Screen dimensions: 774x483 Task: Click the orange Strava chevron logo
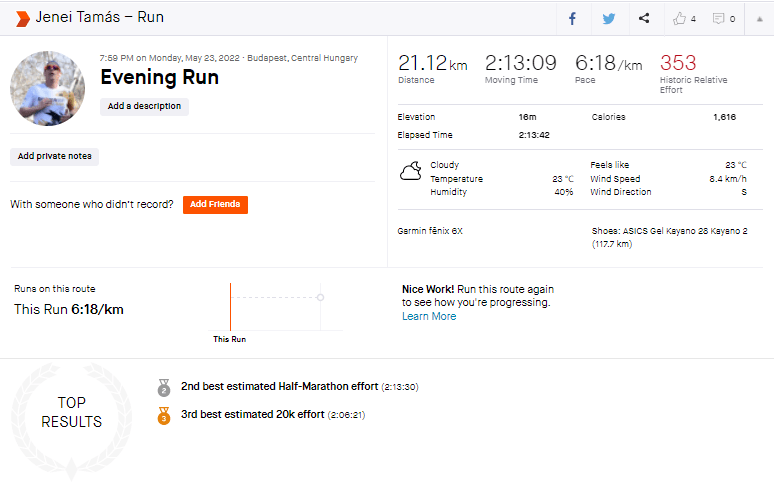(x=22, y=18)
